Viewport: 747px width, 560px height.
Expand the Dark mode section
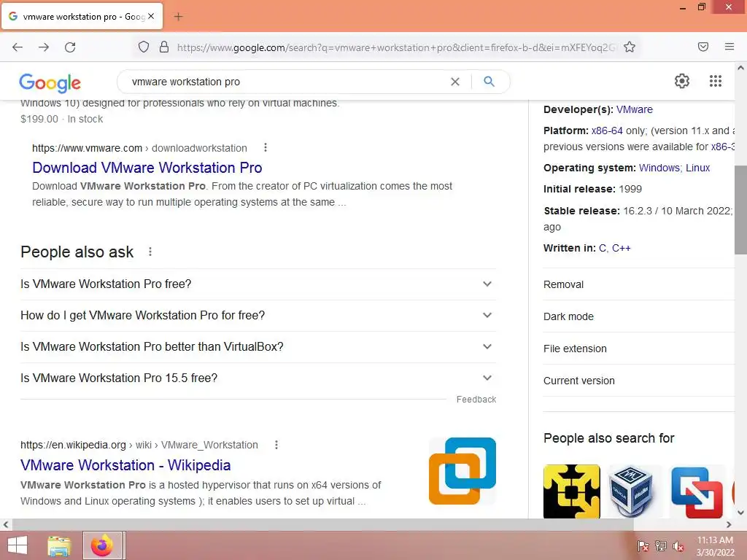(639, 316)
